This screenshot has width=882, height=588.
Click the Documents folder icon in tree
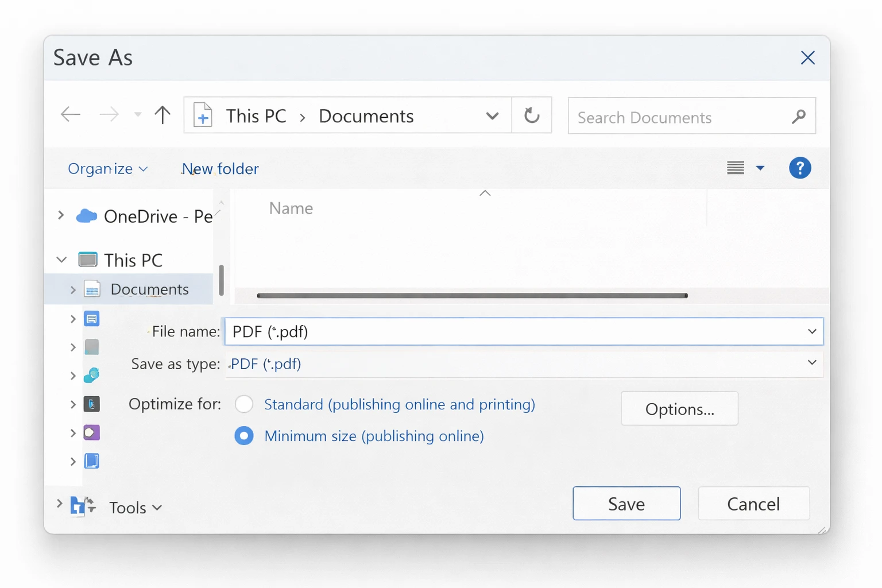click(x=92, y=289)
